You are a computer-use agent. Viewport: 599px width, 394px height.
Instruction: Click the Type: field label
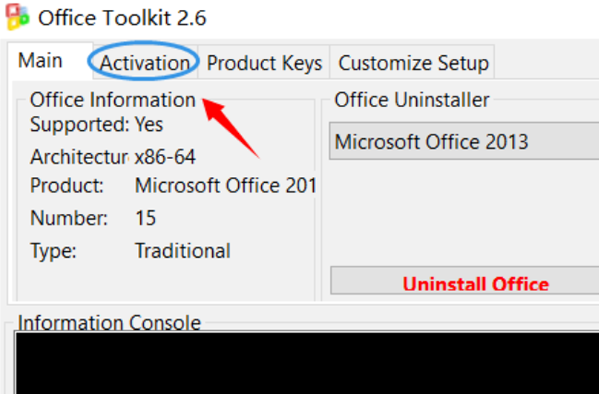[53, 251]
